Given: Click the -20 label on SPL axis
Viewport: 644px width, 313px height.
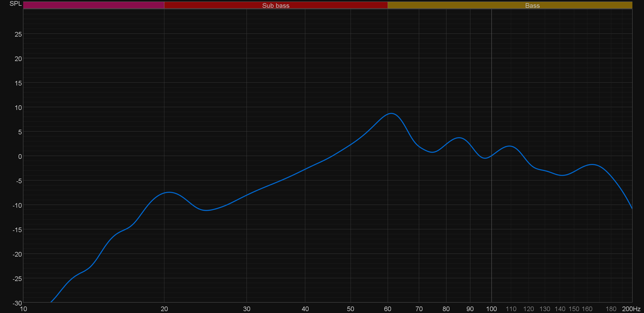Looking at the screenshot, I should 17,254.
